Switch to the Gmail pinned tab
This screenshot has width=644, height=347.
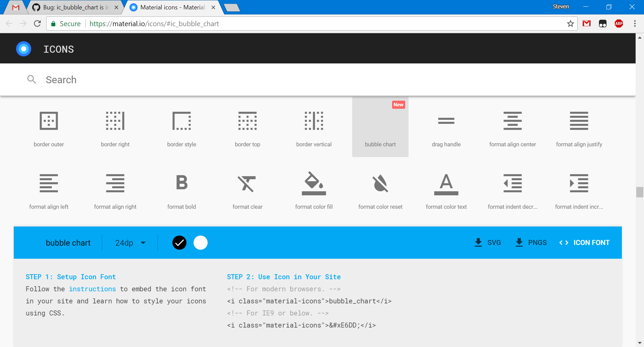(x=15, y=7)
